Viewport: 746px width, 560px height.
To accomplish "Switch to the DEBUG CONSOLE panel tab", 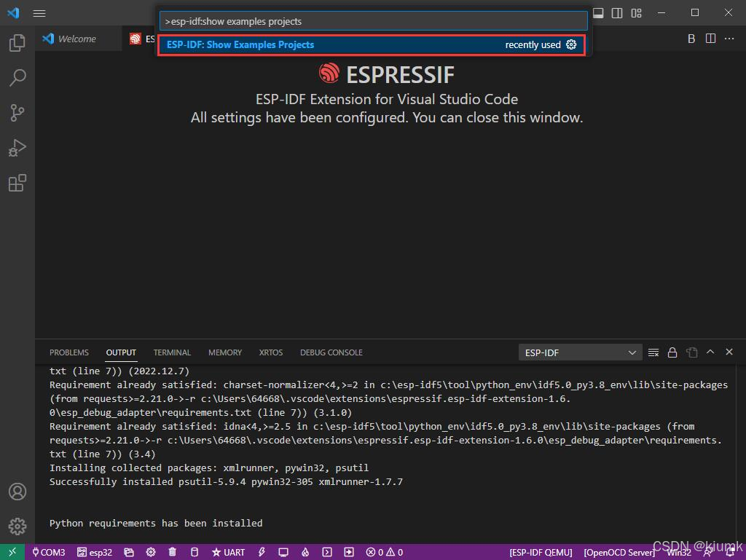I will point(331,352).
